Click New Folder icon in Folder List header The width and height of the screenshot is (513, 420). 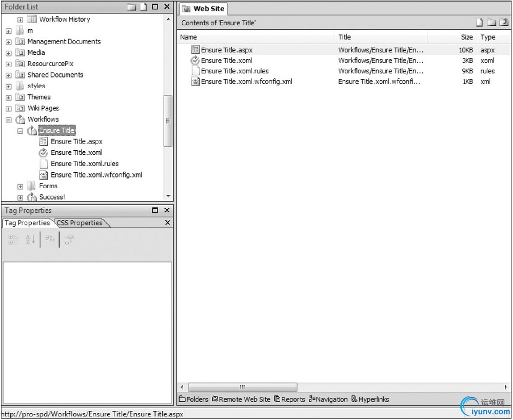tap(131, 7)
